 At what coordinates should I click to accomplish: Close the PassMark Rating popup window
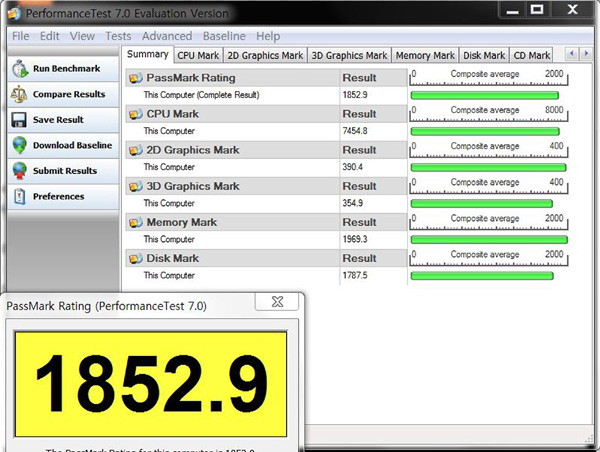coord(277,302)
